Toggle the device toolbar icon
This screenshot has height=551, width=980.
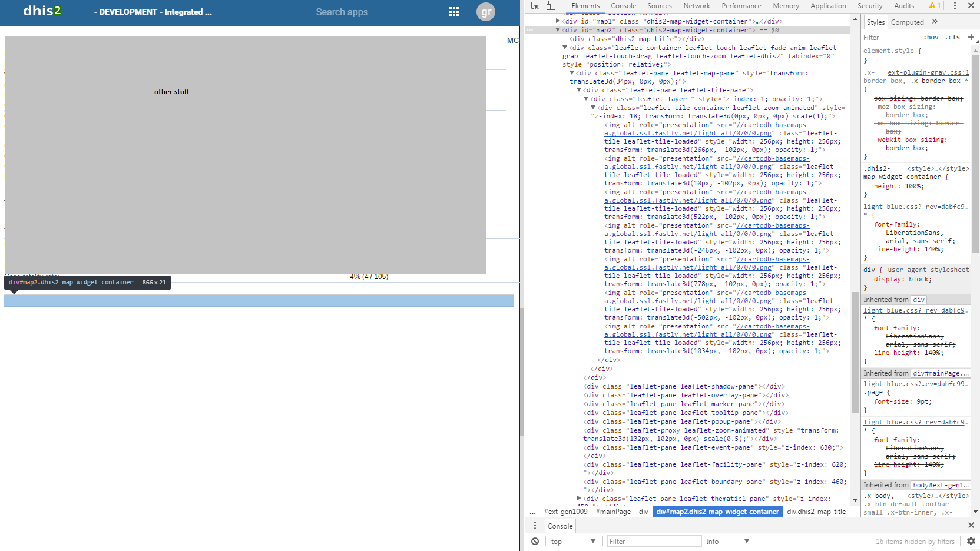pos(551,6)
